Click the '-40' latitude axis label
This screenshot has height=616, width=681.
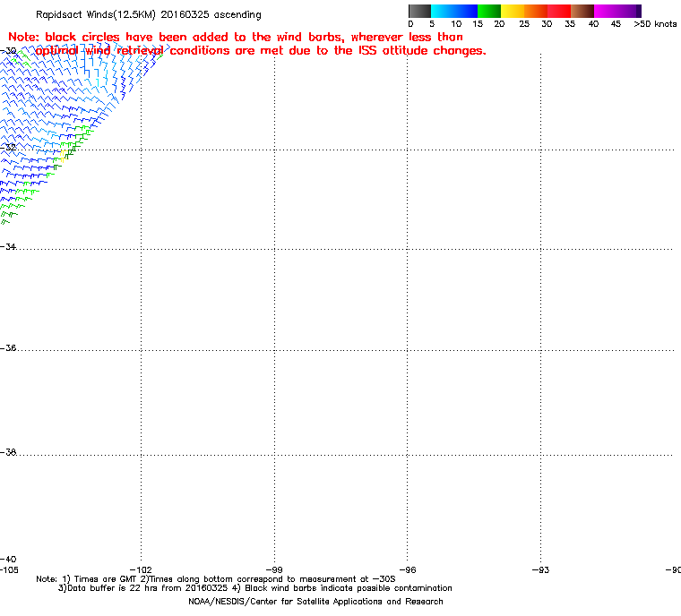pyautogui.click(x=8, y=559)
